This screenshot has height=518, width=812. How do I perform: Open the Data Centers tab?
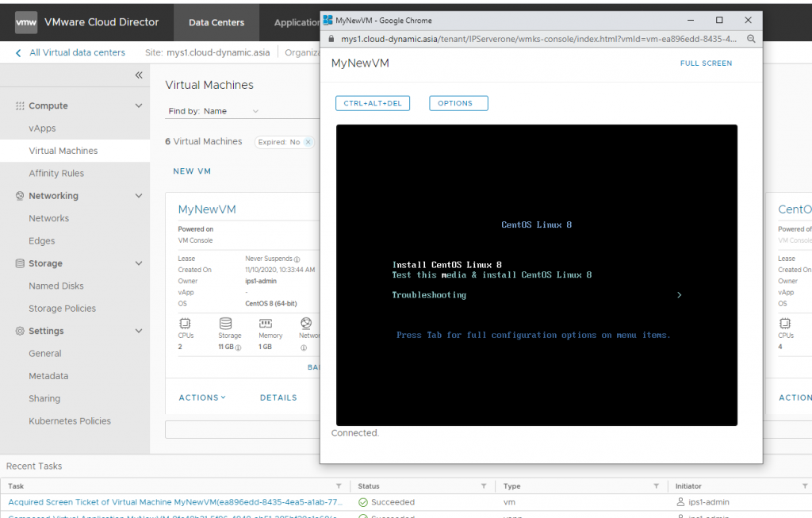(x=216, y=22)
